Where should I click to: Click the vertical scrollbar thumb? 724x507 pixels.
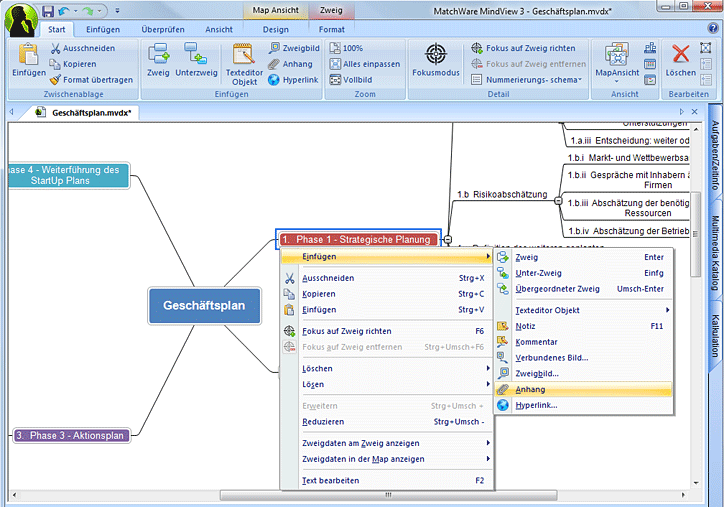(695, 234)
